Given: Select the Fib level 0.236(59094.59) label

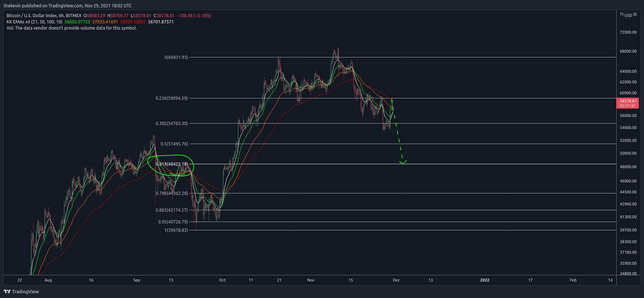Looking at the screenshot, I should tap(172, 98).
